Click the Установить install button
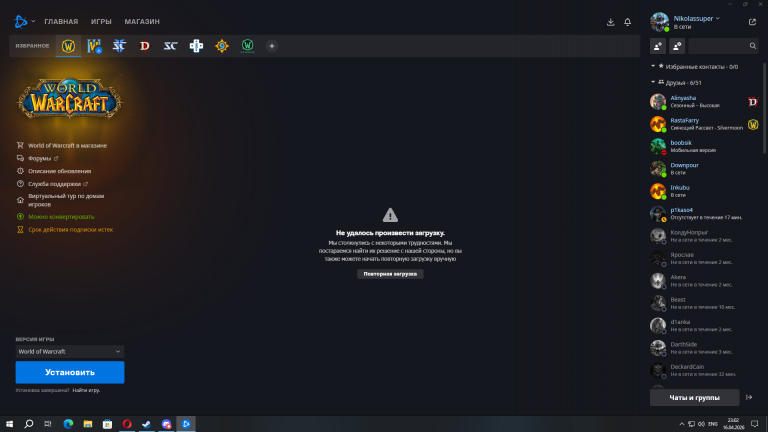 (70, 372)
